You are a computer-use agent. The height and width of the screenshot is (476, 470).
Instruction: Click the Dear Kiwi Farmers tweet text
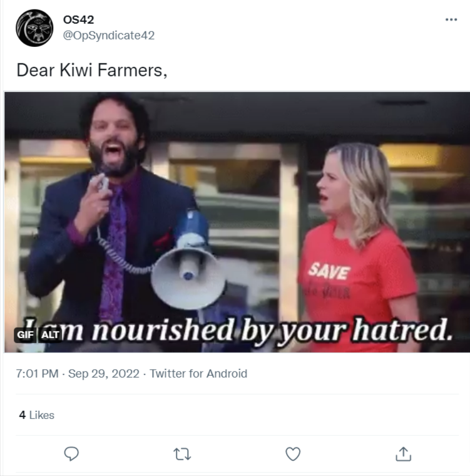pos(92,70)
